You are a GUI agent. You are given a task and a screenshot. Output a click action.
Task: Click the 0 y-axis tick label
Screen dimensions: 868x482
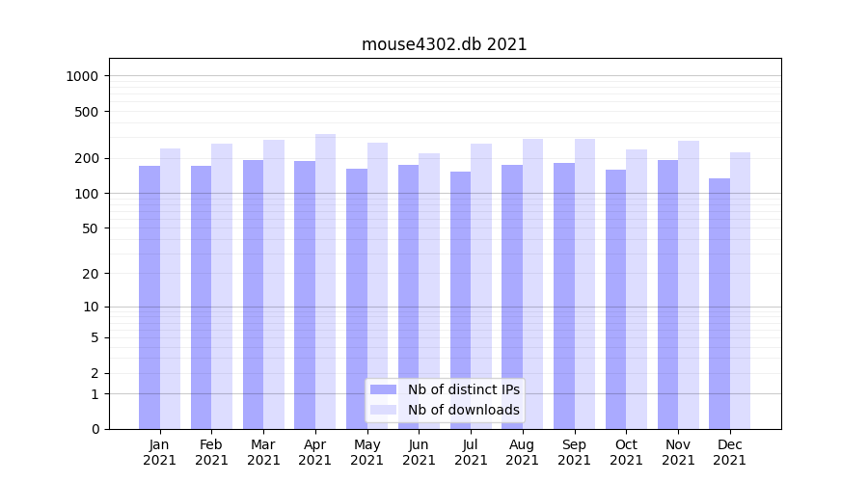pyautogui.click(x=95, y=429)
